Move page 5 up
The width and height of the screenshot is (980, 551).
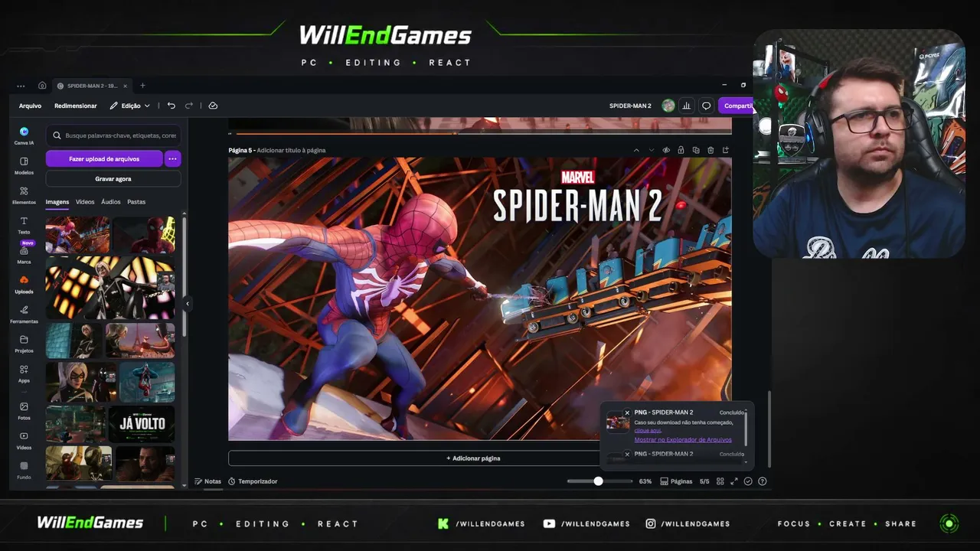click(x=636, y=150)
